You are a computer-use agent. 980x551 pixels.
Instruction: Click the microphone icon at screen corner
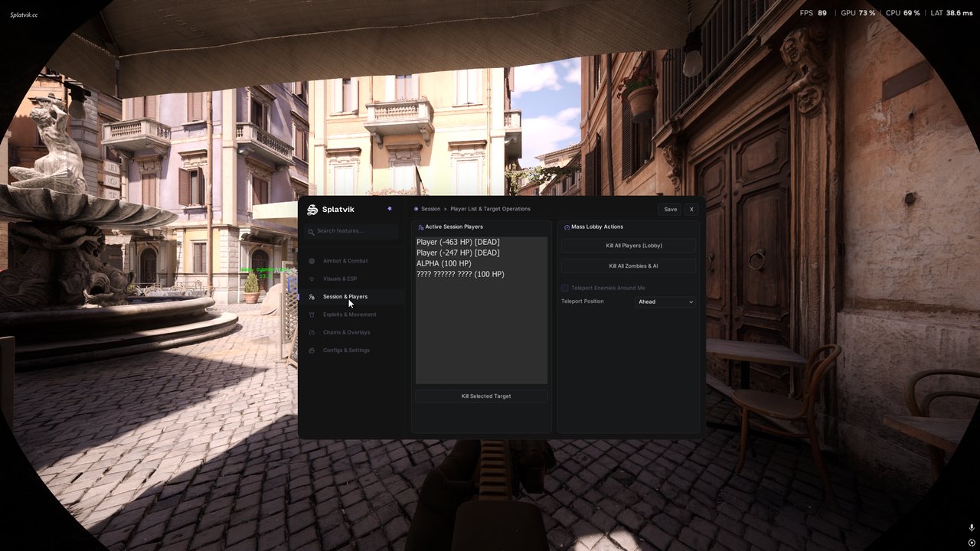972,528
